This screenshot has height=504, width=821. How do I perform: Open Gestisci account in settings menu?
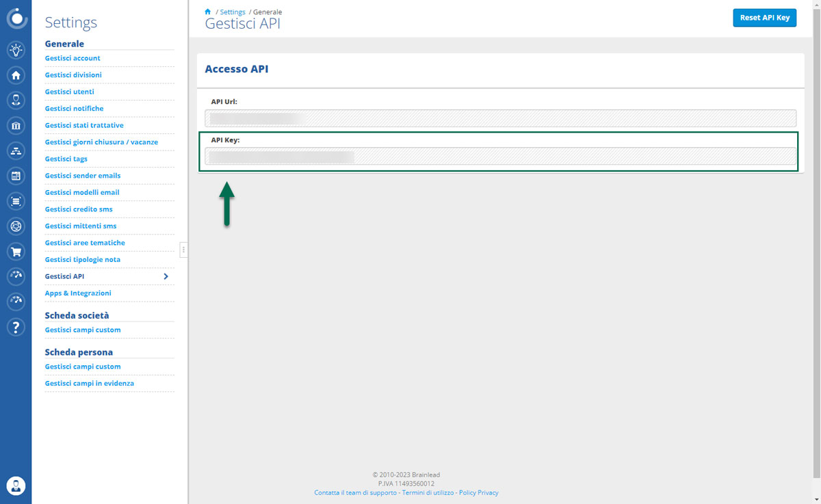[73, 58]
